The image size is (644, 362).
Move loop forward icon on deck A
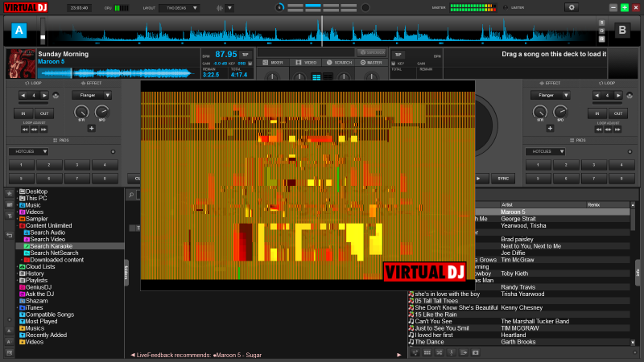tap(43, 130)
